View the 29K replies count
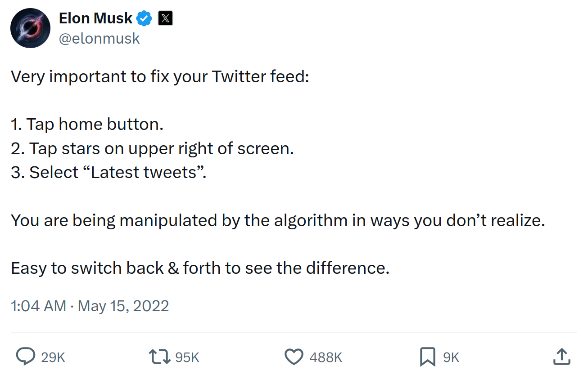This screenshot has height=375, width=588. tap(53, 357)
